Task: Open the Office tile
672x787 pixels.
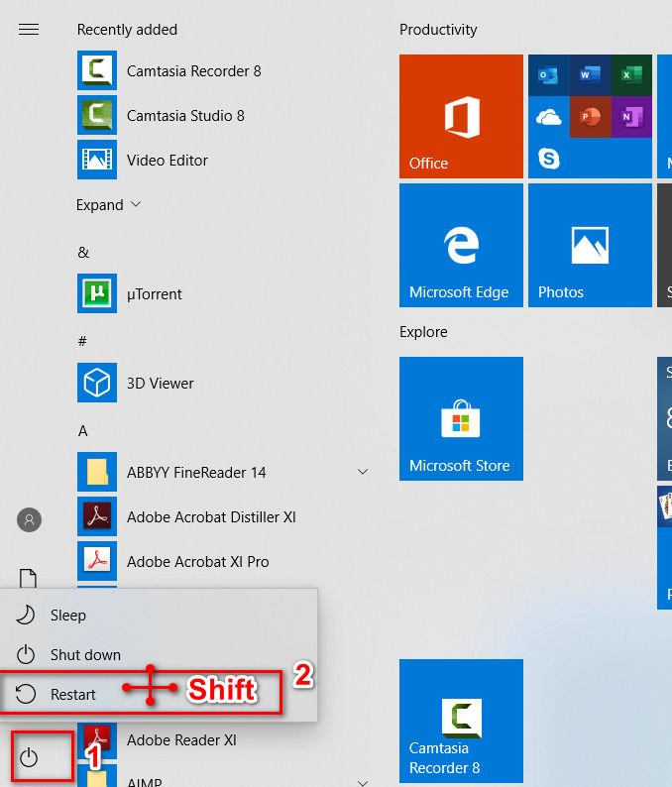Action: (x=461, y=116)
